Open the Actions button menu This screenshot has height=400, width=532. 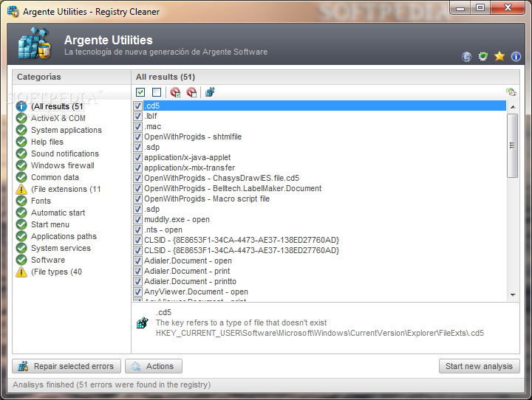click(x=154, y=366)
